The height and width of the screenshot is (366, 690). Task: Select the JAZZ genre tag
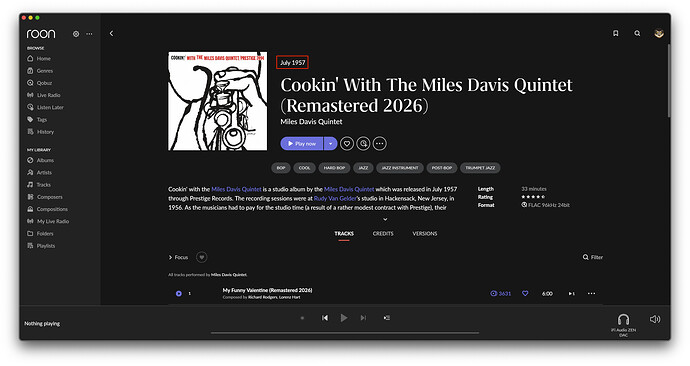point(363,168)
